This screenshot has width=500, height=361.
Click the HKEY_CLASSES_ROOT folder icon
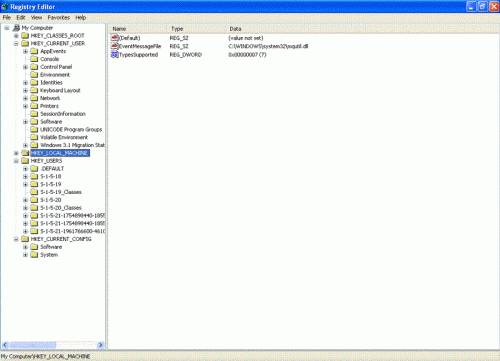coord(25,35)
